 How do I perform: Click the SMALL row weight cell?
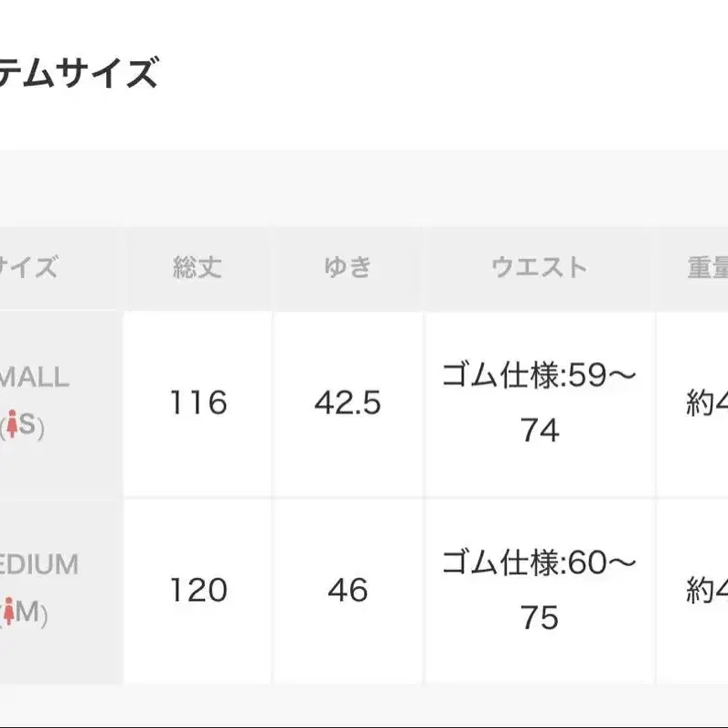tap(692, 404)
